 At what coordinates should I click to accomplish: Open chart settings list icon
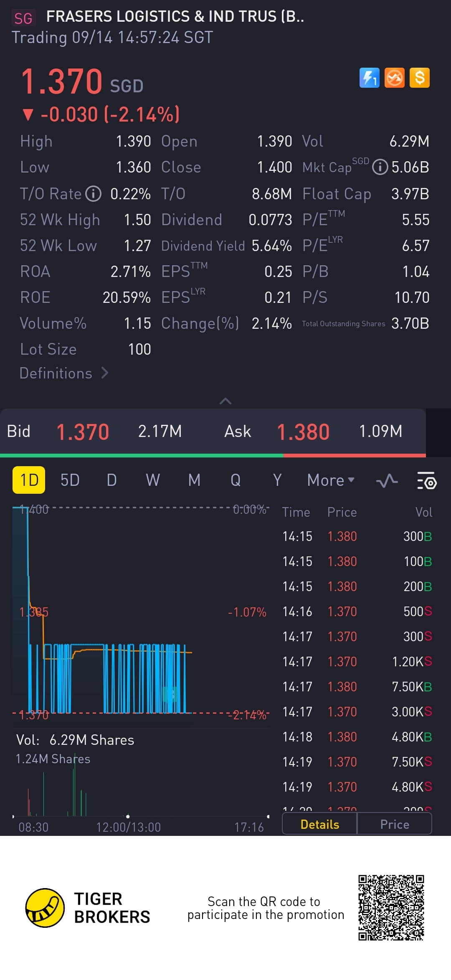[427, 481]
